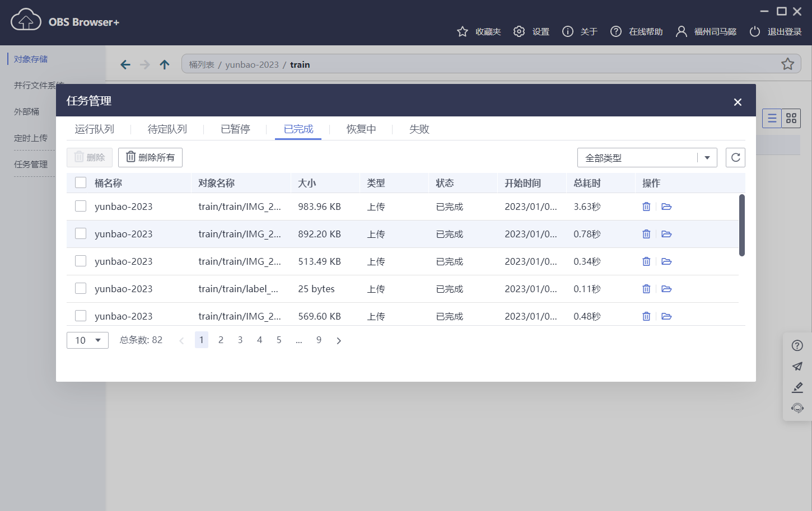Click the floating customer support headset icon
This screenshot has width=812, height=511.
pyautogui.click(x=797, y=408)
